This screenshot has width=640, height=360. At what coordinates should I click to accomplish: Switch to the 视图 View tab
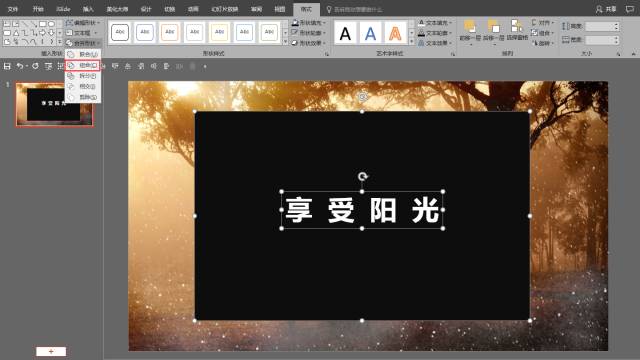click(x=280, y=9)
